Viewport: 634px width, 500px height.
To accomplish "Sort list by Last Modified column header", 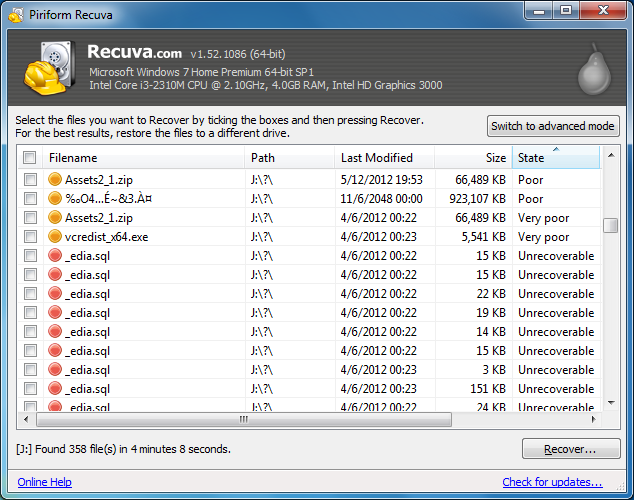I will coord(385,158).
